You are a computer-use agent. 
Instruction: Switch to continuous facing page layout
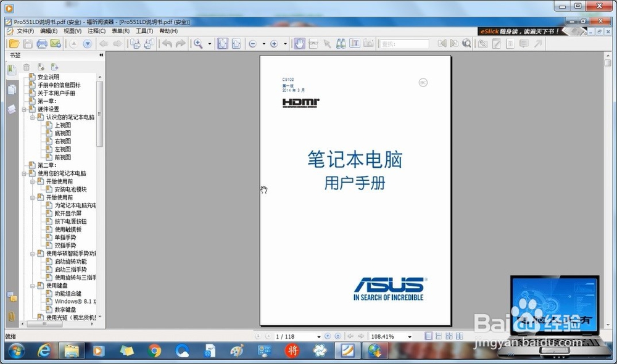449,336
